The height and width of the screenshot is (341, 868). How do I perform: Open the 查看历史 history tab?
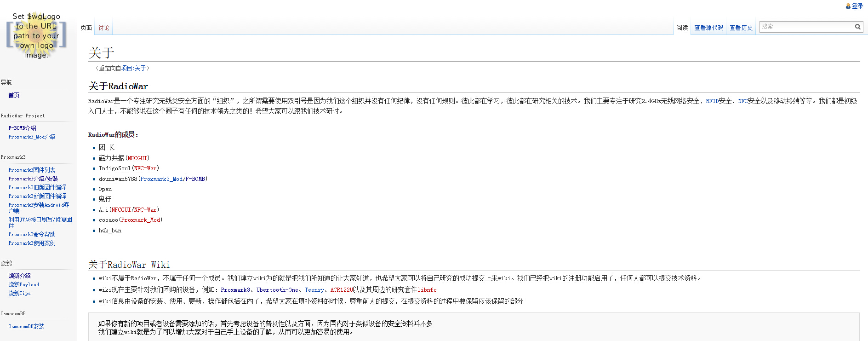pyautogui.click(x=741, y=28)
